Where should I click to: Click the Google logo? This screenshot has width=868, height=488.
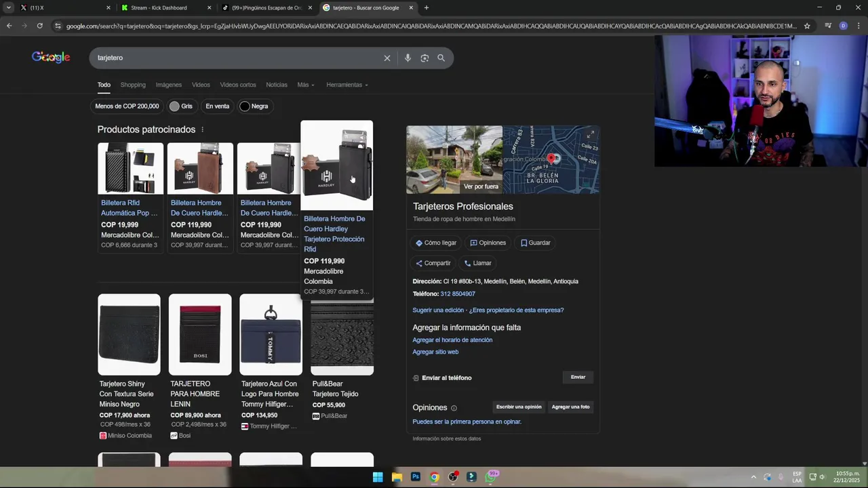51,58
